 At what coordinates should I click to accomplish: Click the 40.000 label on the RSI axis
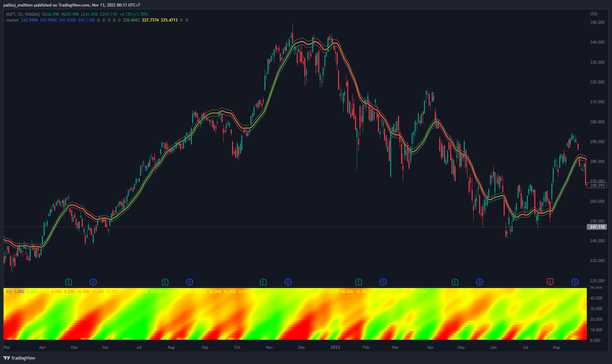tap(596, 298)
